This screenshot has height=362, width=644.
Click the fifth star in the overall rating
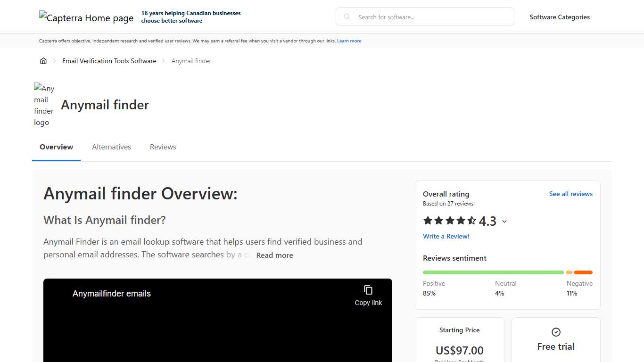pyautogui.click(x=471, y=221)
